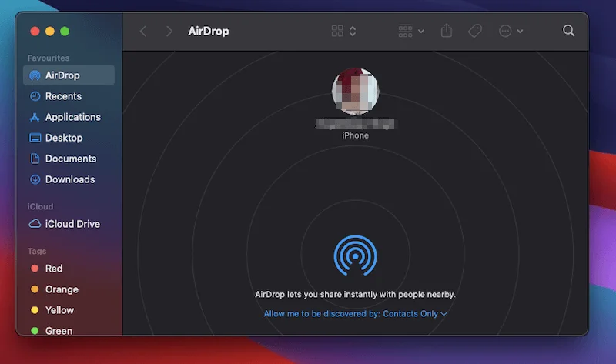Click the "AirDrop lets you share instantly" text

[355, 295]
